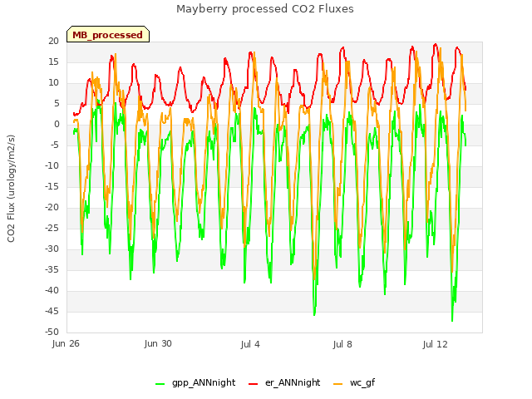Screen dimensions: 532x399
Task: Click the -10 y-axis tick label
Action: (52, 165)
